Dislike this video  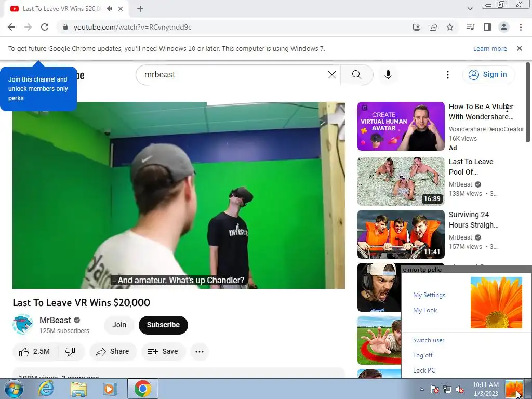[x=70, y=352]
